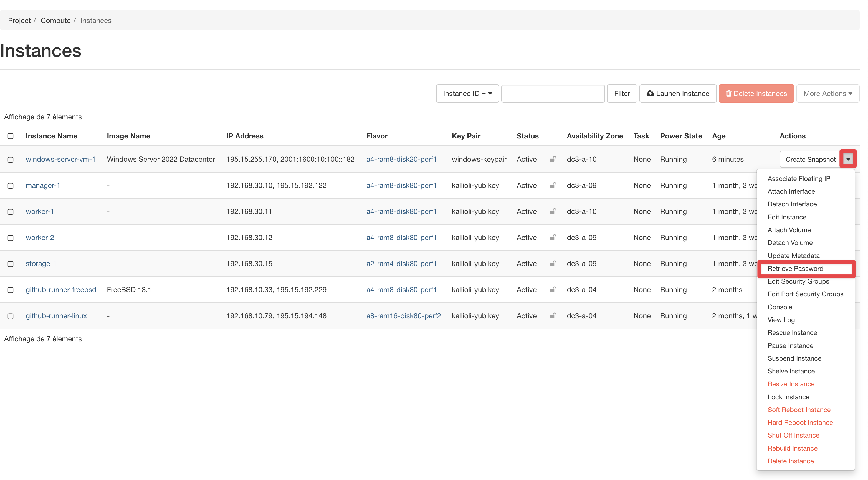Check the manager-1 row checkbox
868x480 pixels.
coord(11,186)
